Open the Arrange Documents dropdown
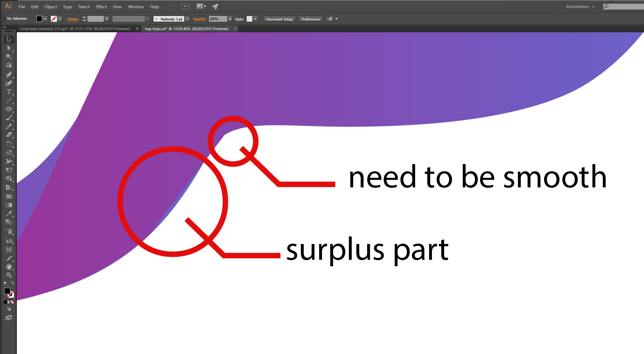644x354 pixels. click(x=202, y=6)
